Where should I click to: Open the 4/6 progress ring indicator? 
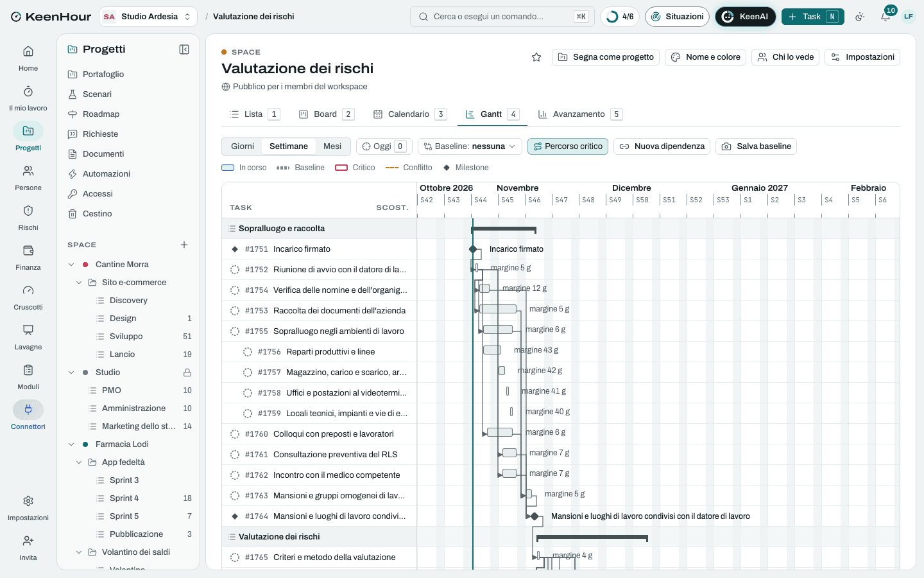coord(620,17)
